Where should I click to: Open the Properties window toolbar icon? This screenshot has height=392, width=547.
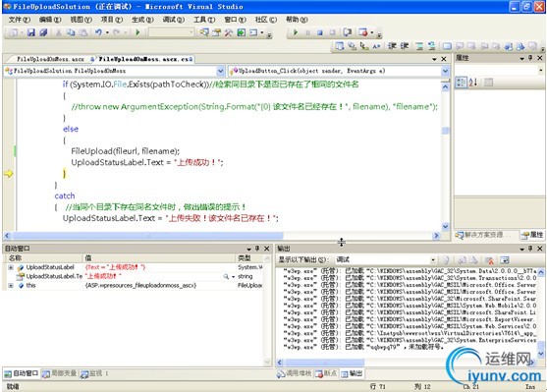pos(217,32)
